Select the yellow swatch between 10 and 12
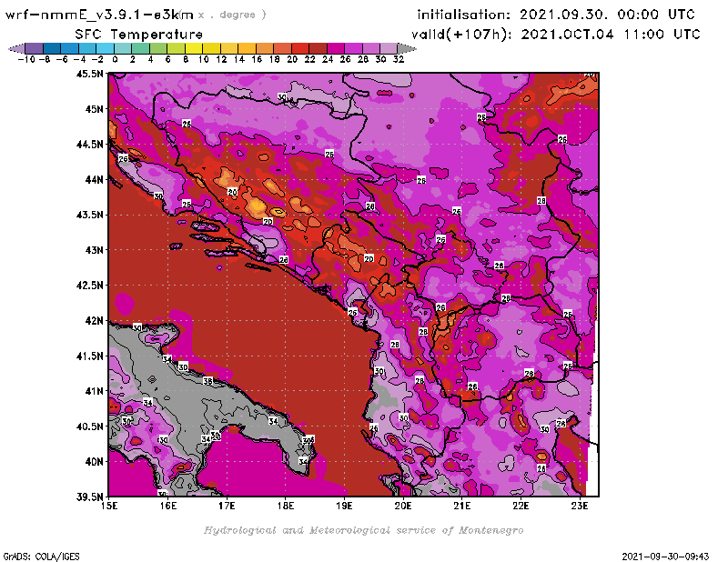The width and height of the screenshot is (728, 562). coord(211,47)
